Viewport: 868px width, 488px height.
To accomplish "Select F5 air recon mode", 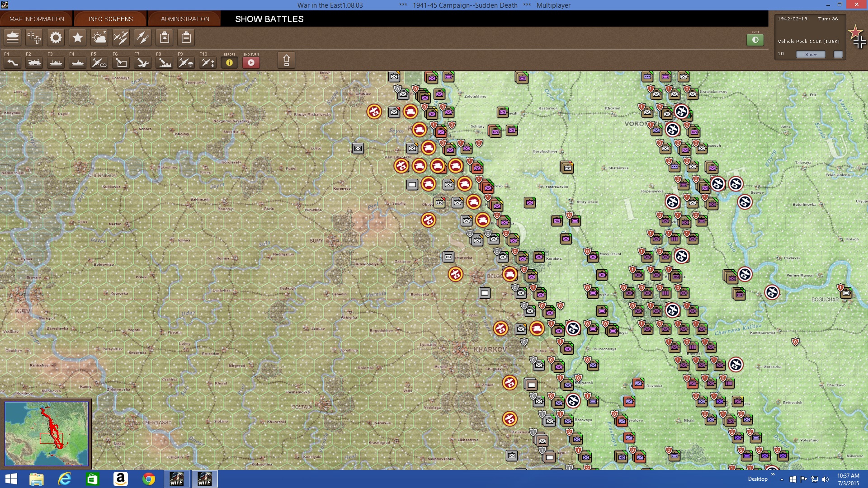I will point(99,62).
